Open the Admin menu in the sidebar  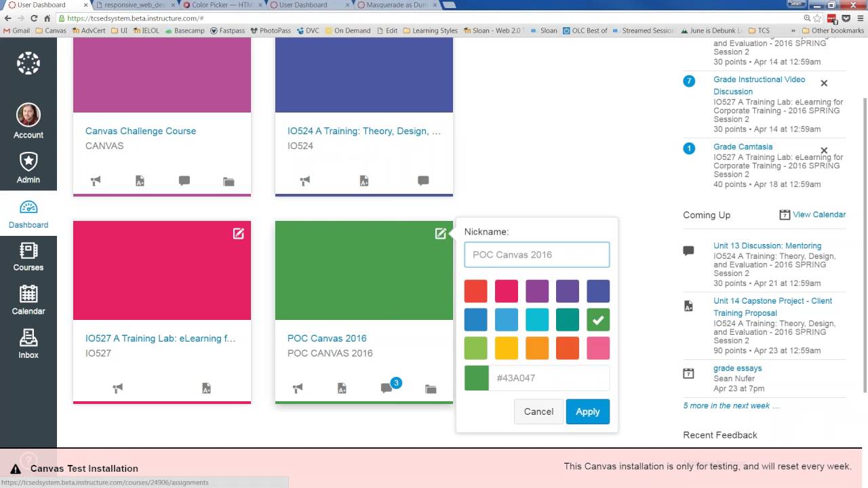pos(28,167)
